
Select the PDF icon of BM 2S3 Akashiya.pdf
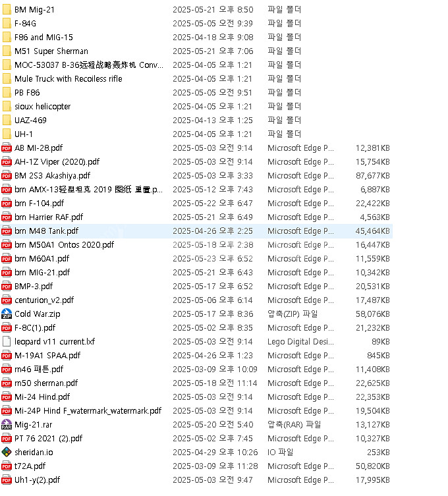[x=7, y=176]
